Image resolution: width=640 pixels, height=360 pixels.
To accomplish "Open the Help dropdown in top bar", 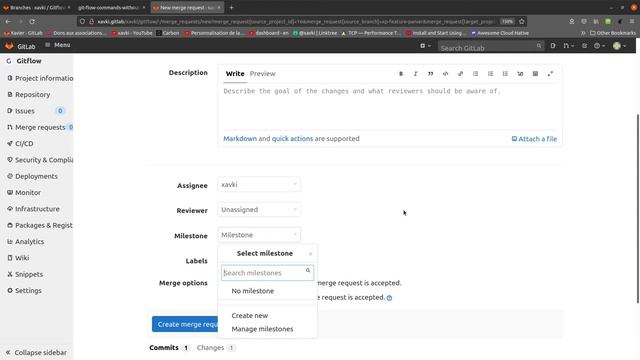I will 600,46.
